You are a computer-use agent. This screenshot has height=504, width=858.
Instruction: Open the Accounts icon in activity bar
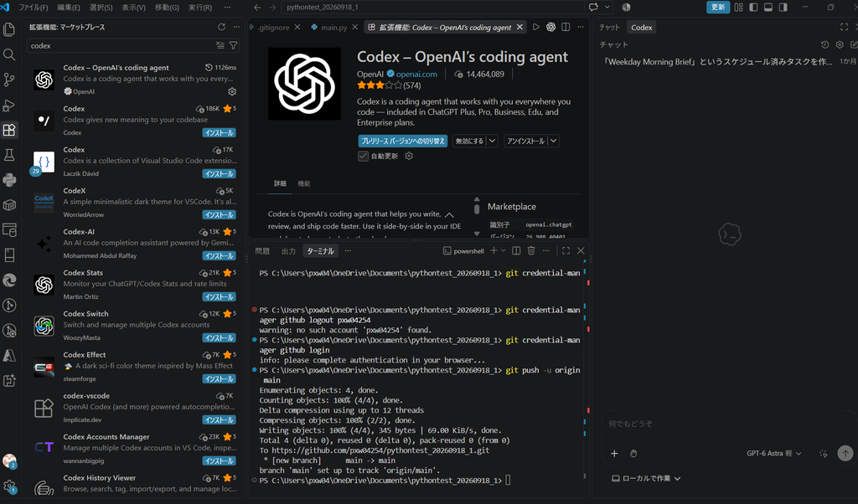pyautogui.click(x=9, y=461)
